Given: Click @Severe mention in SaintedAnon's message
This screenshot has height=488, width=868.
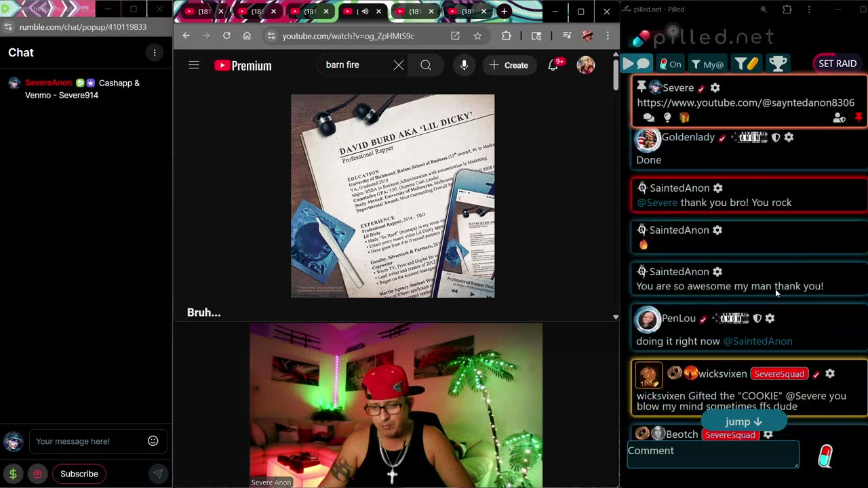Looking at the screenshot, I should (657, 203).
